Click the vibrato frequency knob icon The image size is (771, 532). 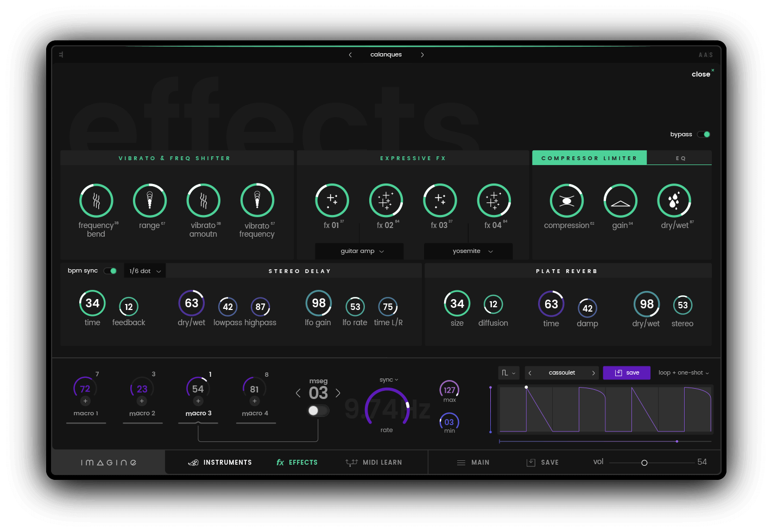(x=257, y=201)
